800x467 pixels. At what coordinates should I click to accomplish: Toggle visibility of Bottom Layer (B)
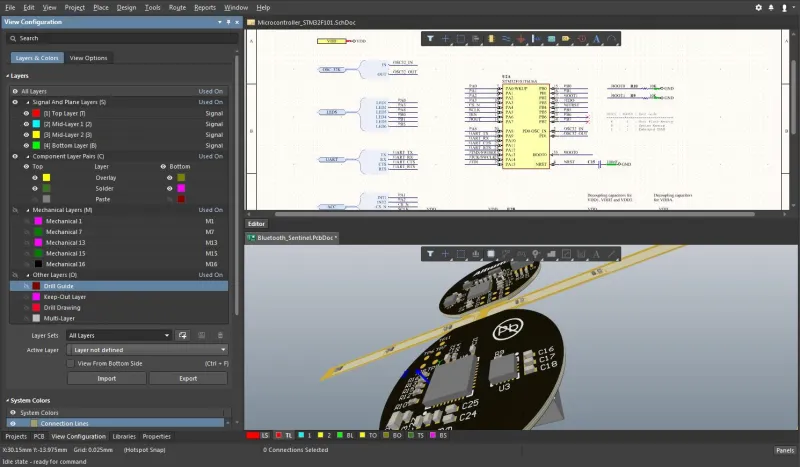tap(27, 145)
